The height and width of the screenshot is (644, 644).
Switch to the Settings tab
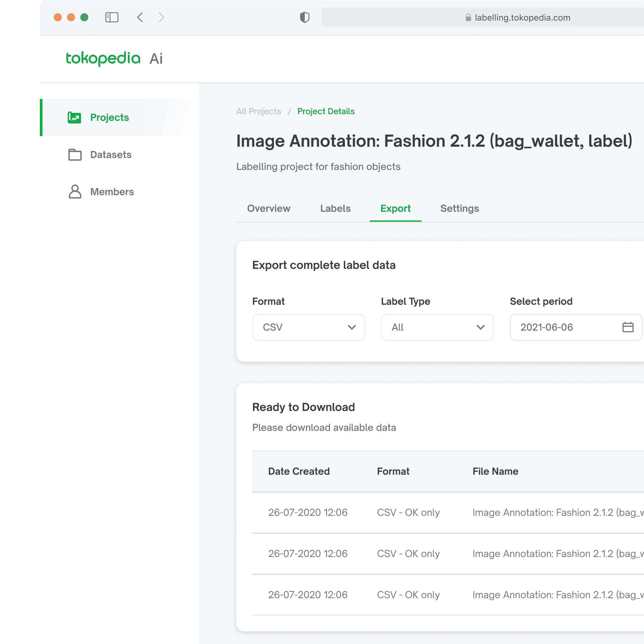(459, 208)
